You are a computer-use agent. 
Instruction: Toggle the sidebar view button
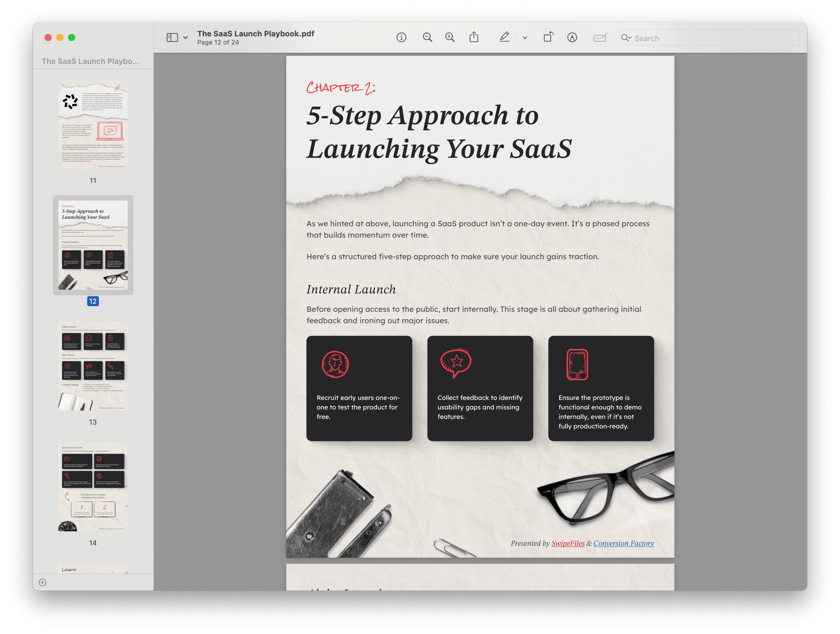(173, 37)
